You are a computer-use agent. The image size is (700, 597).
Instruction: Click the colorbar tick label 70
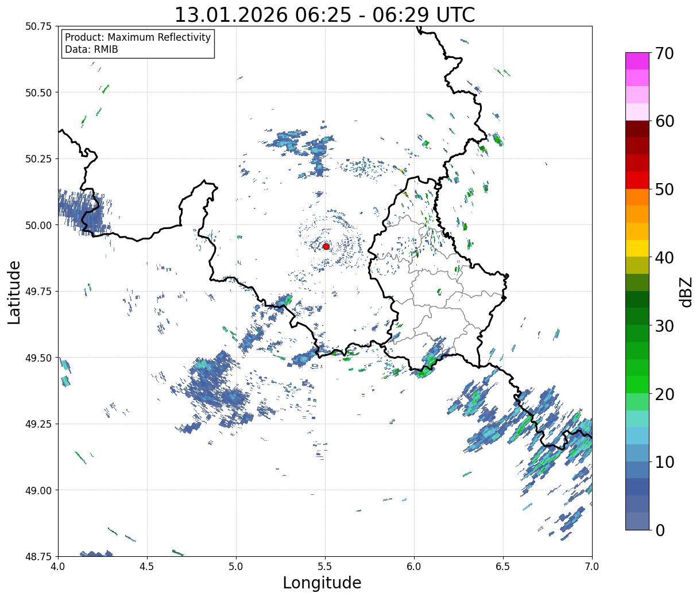[x=664, y=53]
